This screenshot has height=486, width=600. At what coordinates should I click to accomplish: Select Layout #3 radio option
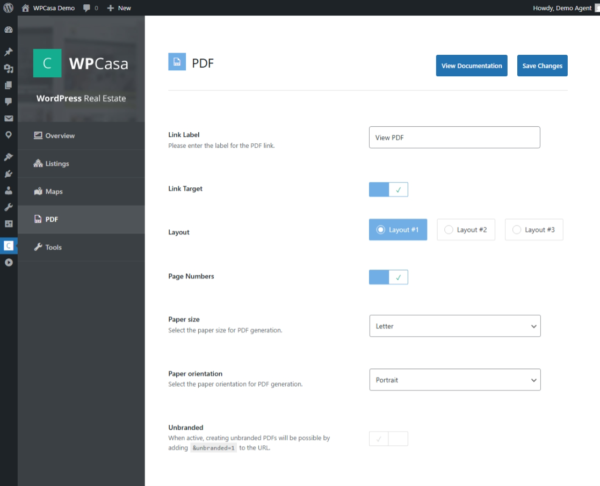point(534,230)
